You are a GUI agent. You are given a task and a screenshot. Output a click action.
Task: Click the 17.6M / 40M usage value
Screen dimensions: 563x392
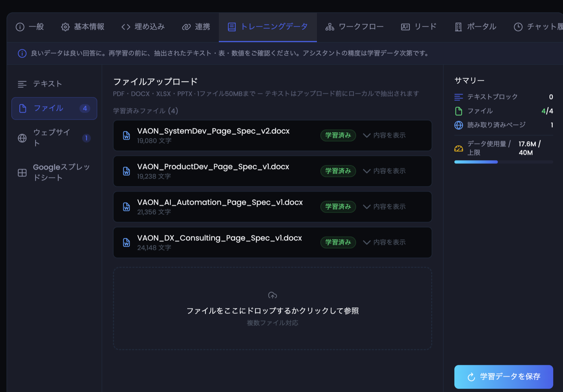(x=530, y=148)
